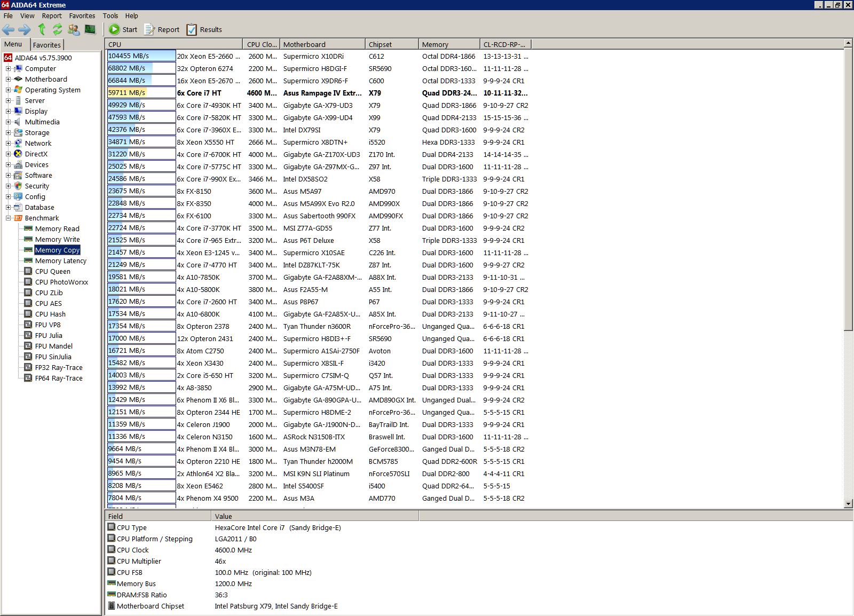854x616 pixels.
Task: Click the CPU AES benchmark icon
Action: coord(28,303)
